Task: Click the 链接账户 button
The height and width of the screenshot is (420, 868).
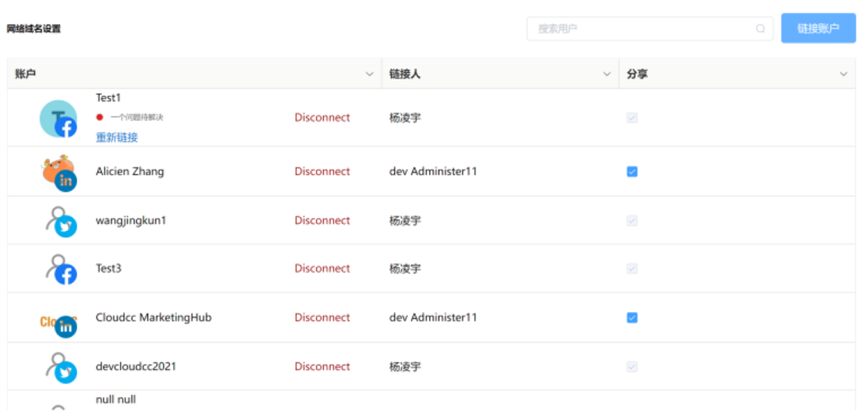Action: click(818, 29)
